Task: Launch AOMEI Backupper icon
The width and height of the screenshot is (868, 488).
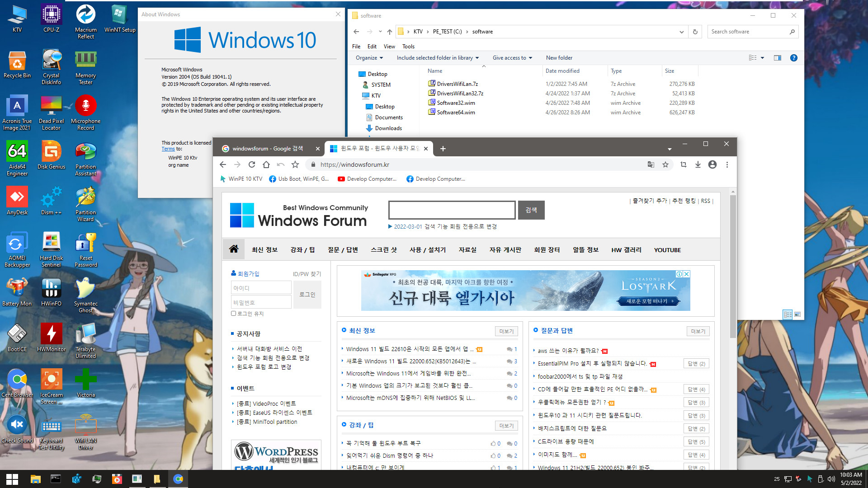Action: 16,248
